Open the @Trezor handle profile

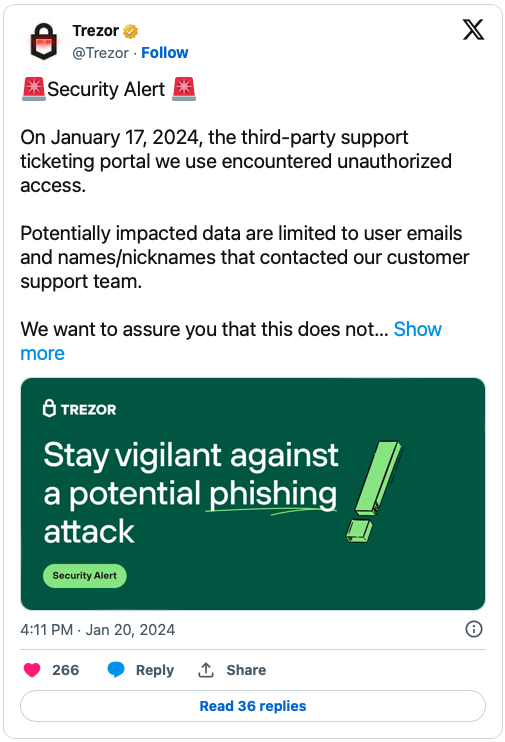100,53
